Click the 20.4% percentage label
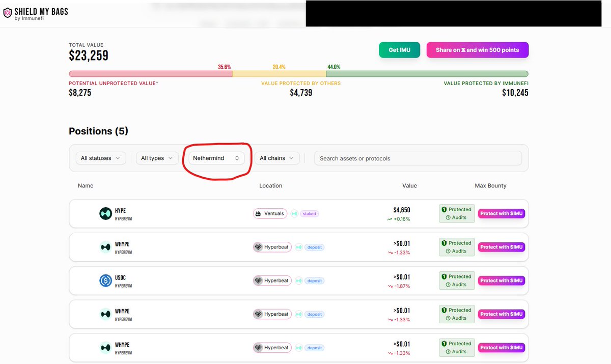This screenshot has height=364, width=611. pyautogui.click(x=279, y=67)
